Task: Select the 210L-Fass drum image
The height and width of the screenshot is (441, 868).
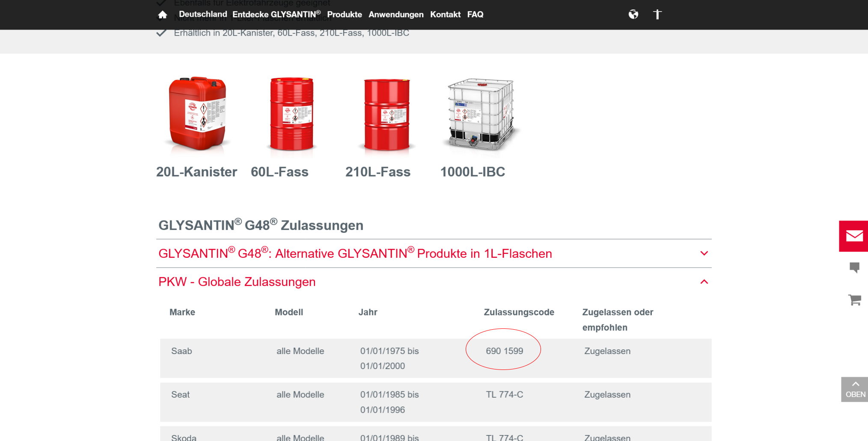Action: 387,115
